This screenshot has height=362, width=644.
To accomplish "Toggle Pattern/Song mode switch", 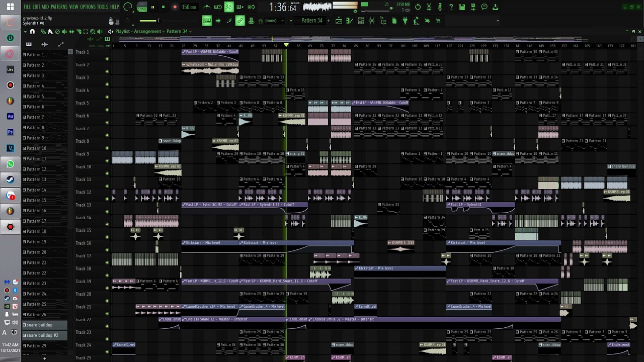I will [x=142, y=7].
